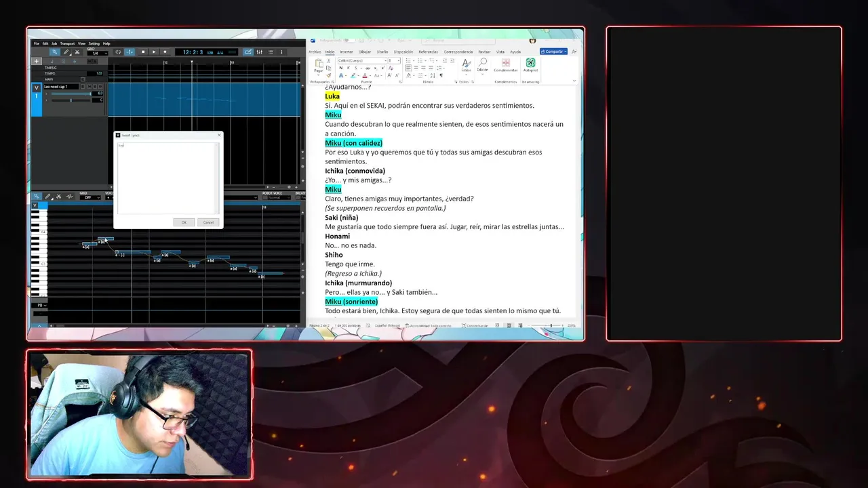The width and height of the screenshot is (868, 488).
Task: Select the arrow pointer tool in VOCALOID top toolbar
Action: (x=54, y=52)
